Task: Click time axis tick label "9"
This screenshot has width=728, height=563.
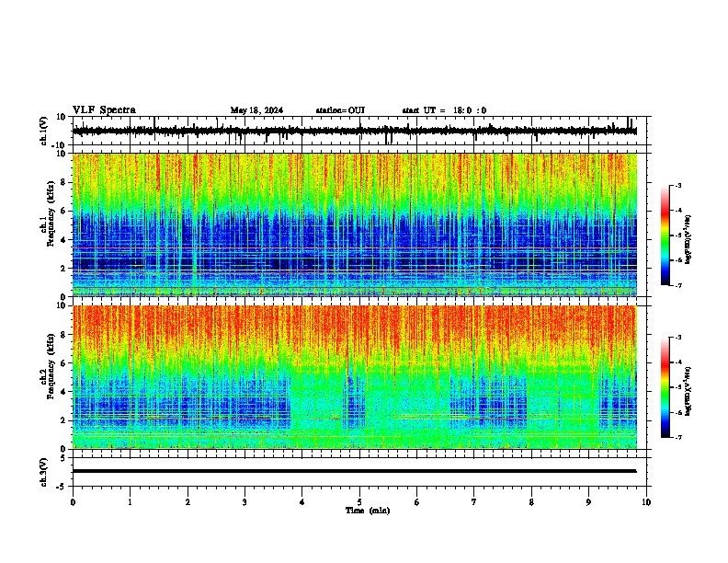Action: click(x=588, y=502)
